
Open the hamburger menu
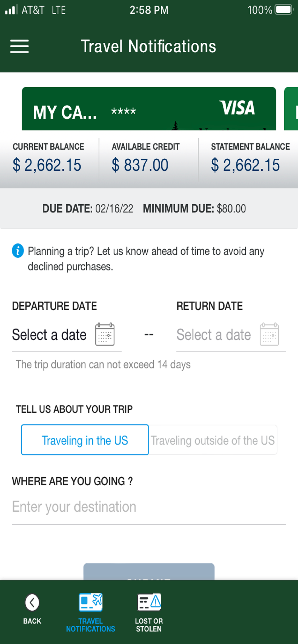click(19, 46)
